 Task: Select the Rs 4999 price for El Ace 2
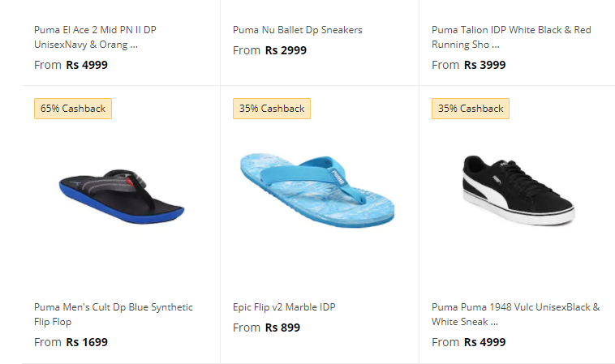[x=87, y=65]
